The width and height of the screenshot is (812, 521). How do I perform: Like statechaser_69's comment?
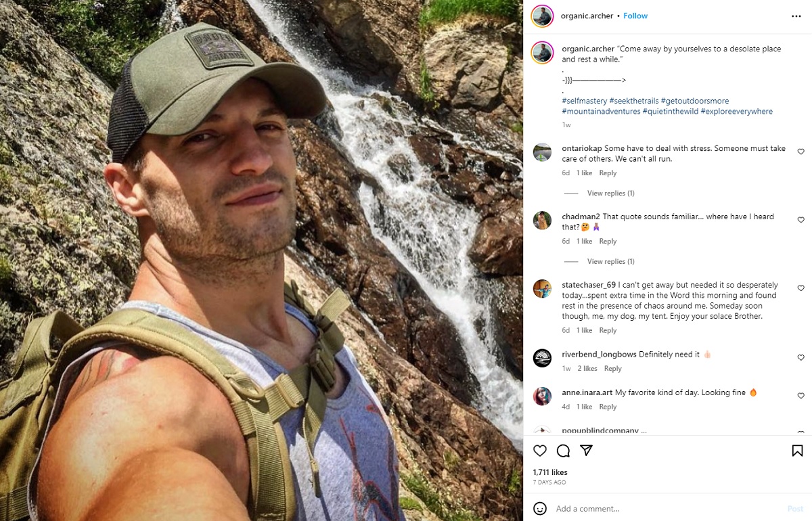point(800,288)
